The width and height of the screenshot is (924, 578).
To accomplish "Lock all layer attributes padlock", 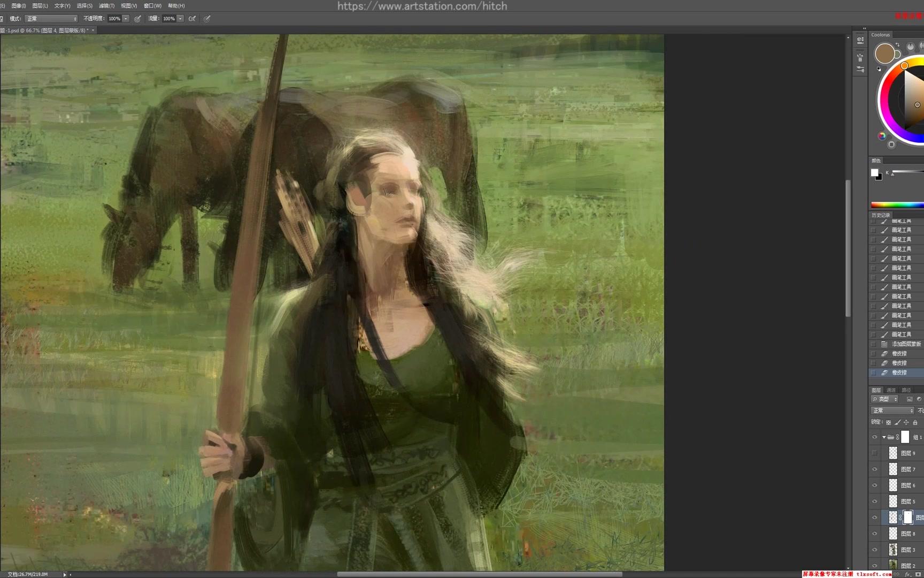I will pos(915,423).
